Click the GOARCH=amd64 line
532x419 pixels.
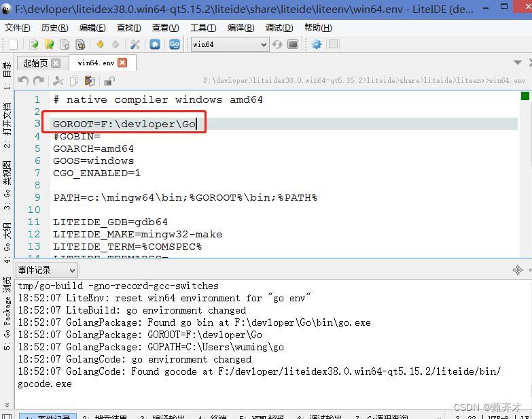tap(93, 149)
